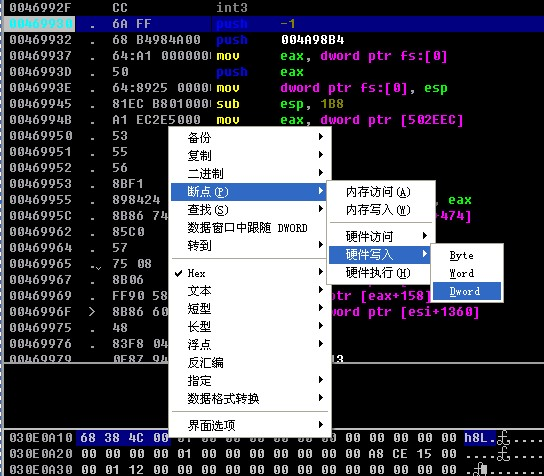Select disassembly row at address 0046996F
Screen dimensions: 544x476
(86, 312)
